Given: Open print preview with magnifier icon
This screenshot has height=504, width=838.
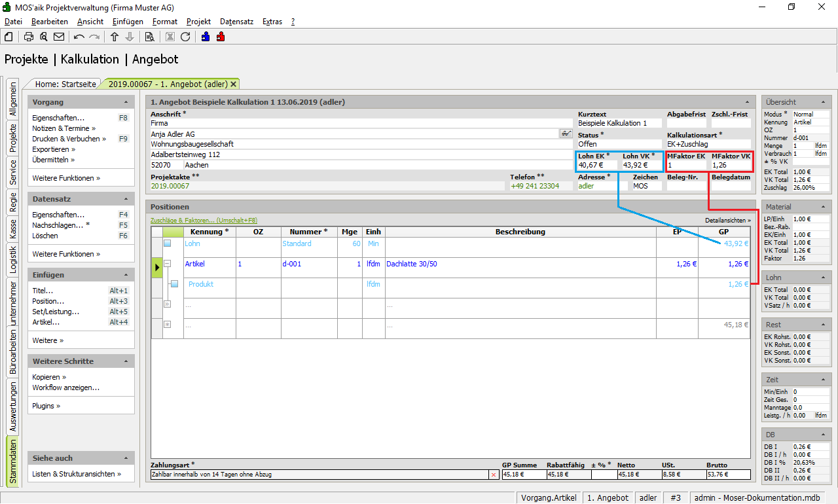Looking at the screenshot, I should pos(43,37).
